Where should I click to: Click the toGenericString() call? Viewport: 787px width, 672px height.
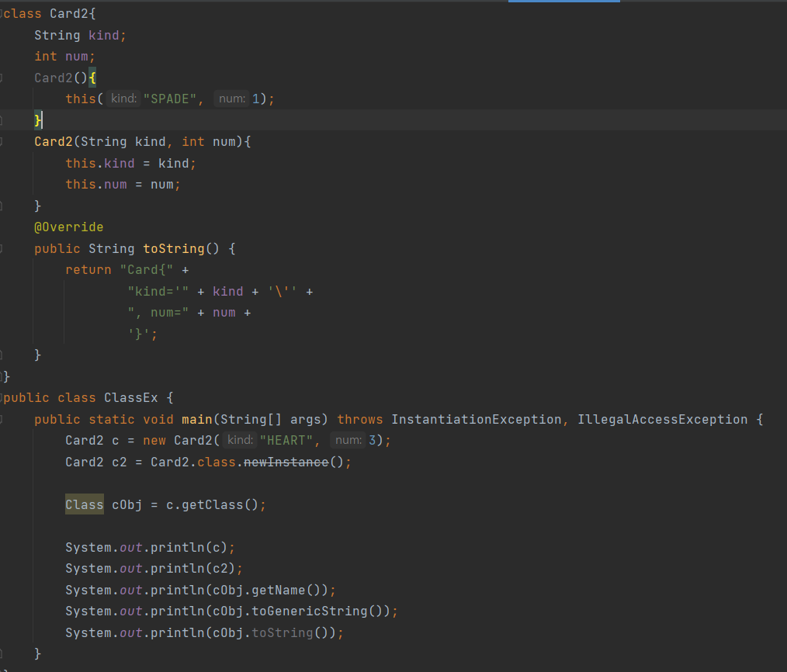tap(317, 611)
